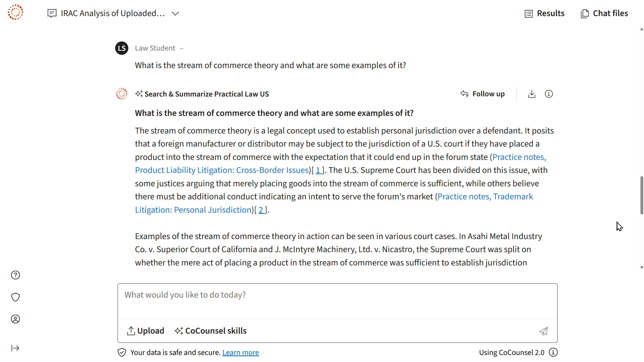Open the help question mark icon
644x362 pixels.
coord(15,275)
